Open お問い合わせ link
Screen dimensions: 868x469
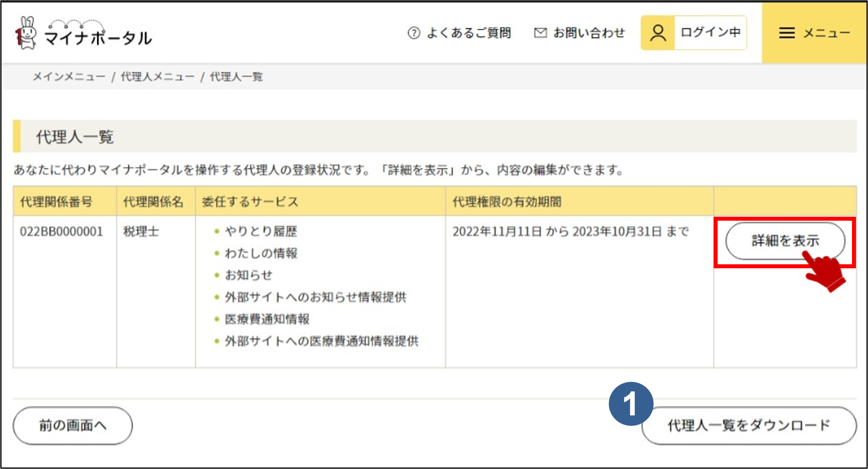pyautogui.click(x=589, y=33)
